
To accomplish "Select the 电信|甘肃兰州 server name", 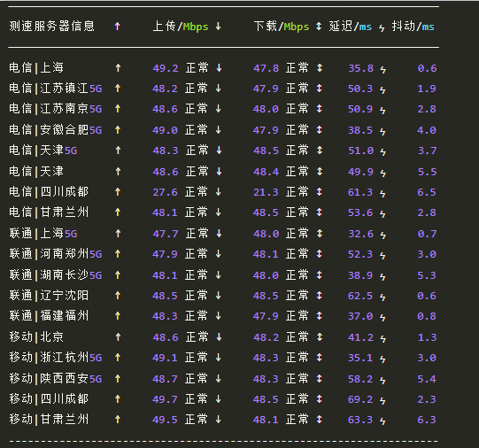I will coord(49,212).
